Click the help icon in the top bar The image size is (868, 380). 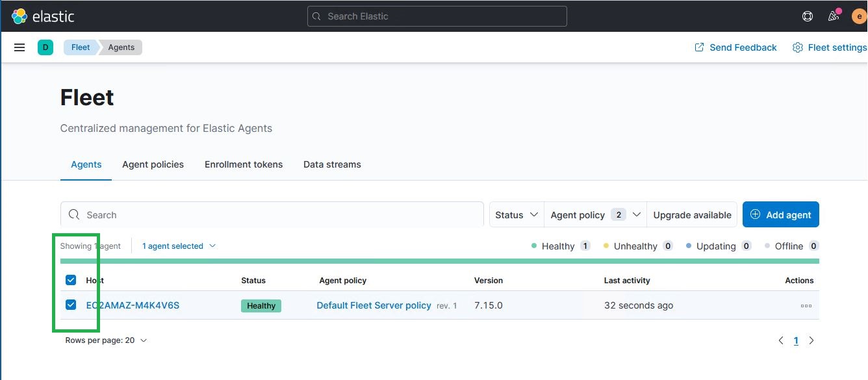(x=806, y=16)
